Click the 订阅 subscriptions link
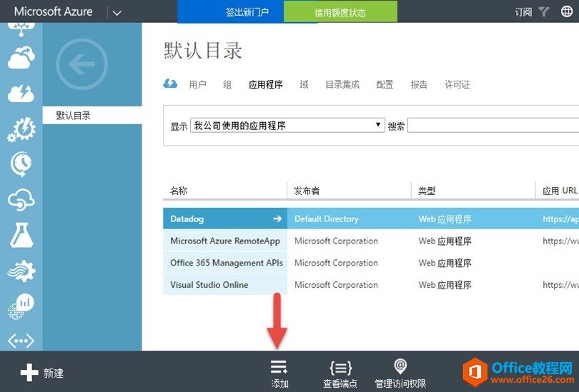579x392 pixels. [x=523, y=12]
